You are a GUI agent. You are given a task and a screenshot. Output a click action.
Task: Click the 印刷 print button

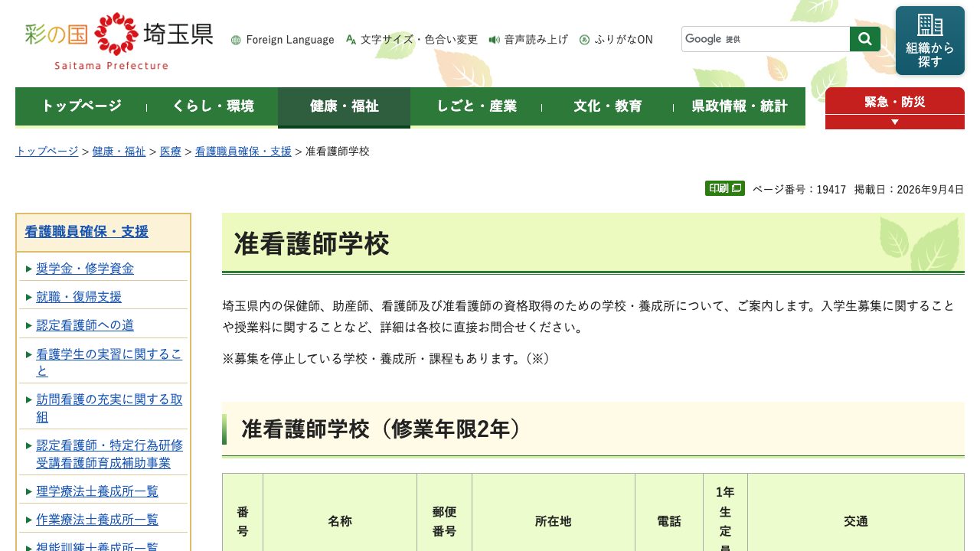pos(725,188)
